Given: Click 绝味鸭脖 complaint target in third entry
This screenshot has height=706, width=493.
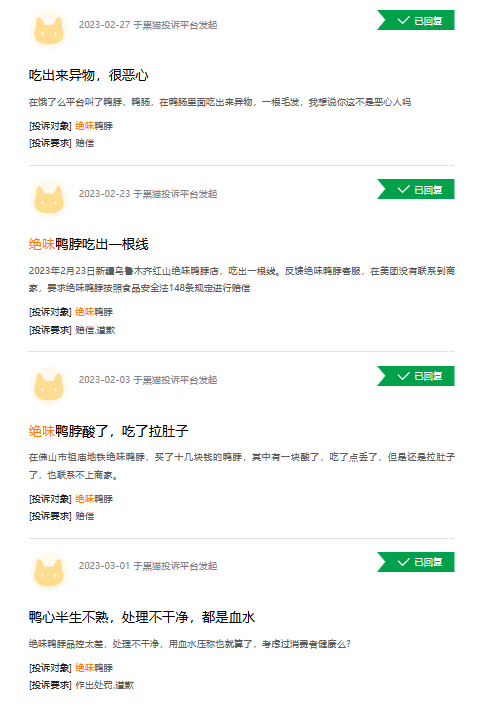Looking at the screenshot, I should pyautogui.click(x=94, y=499).
